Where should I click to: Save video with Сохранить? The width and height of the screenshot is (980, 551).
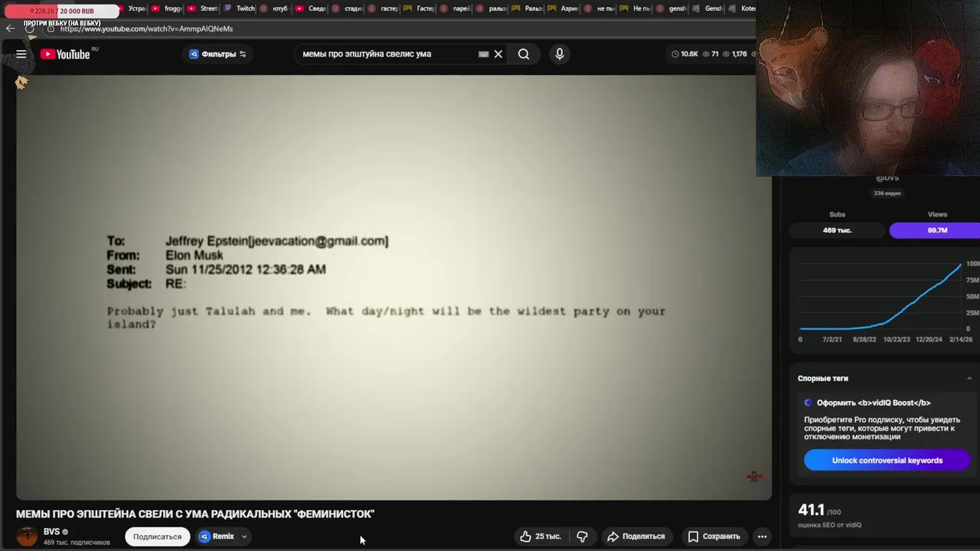coord(714,536)
